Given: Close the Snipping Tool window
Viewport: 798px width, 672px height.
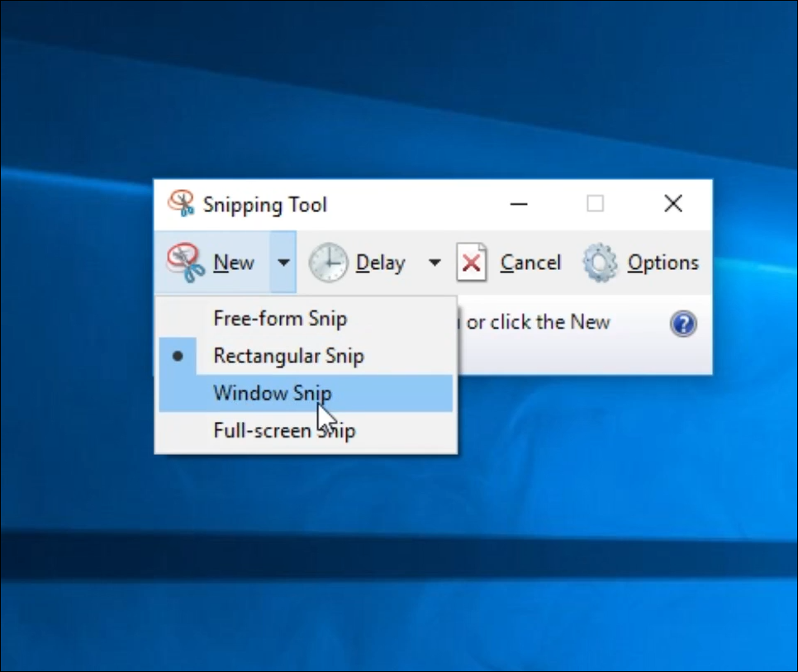Looking at the screenshot, I should coord(673,203).
